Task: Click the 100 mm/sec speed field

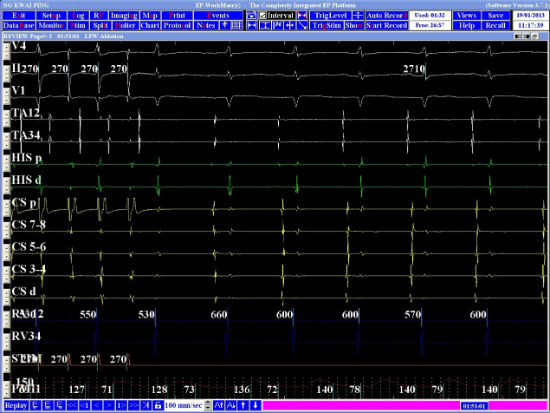Action: point(183,405)
